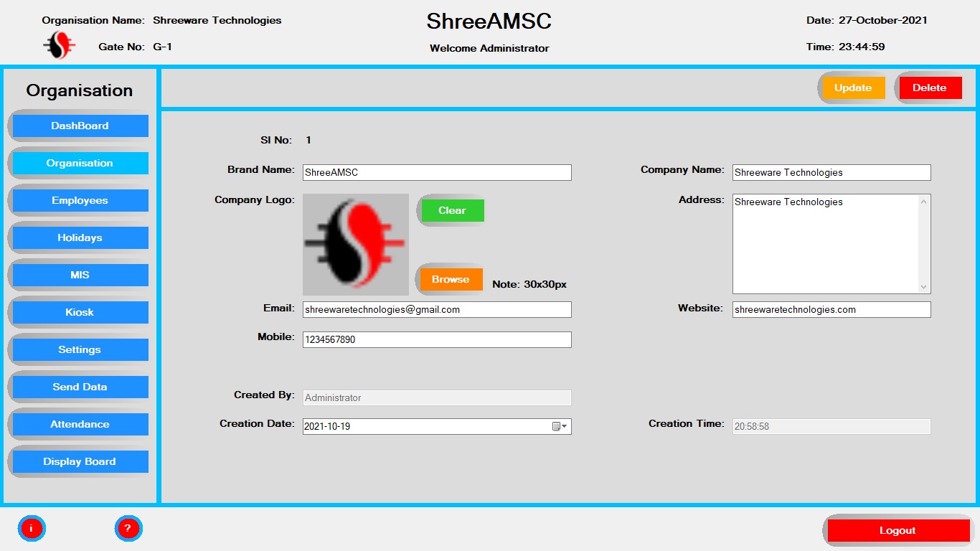Focus the Mobile number field
Image resolution: width=980 pixels, height=551 pixels.
coord(437,339)
